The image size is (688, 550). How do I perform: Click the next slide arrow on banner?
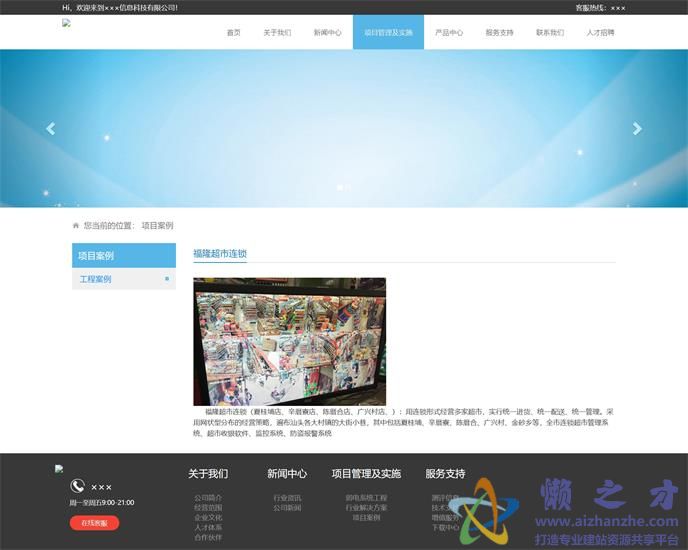pyautogui.click(x=636, y=129)
